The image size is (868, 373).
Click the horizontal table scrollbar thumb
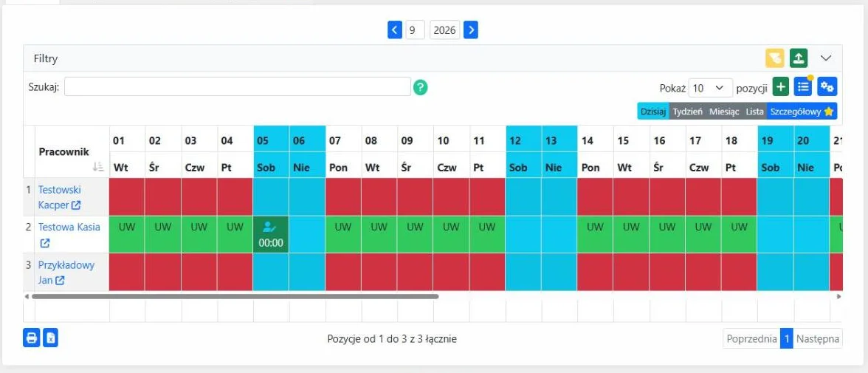point(235,296)
